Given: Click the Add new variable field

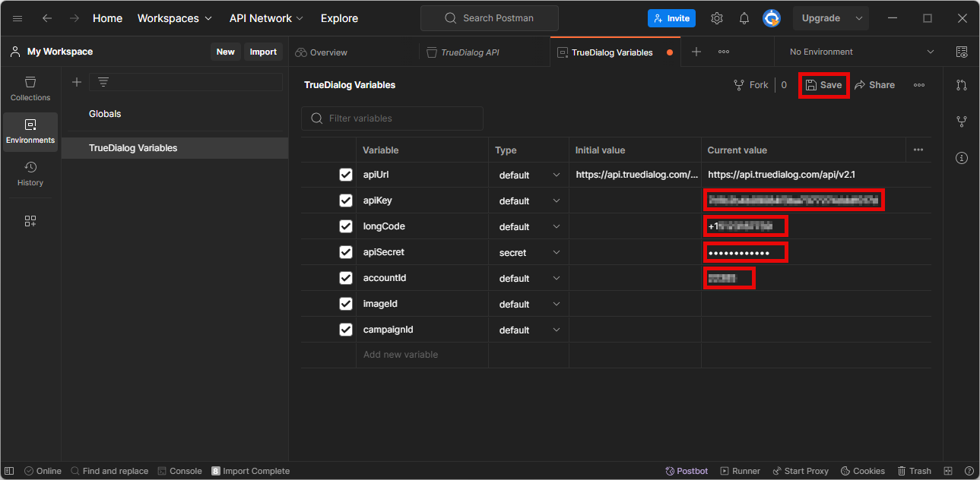Looking at the screenshot, I should 422,355.
